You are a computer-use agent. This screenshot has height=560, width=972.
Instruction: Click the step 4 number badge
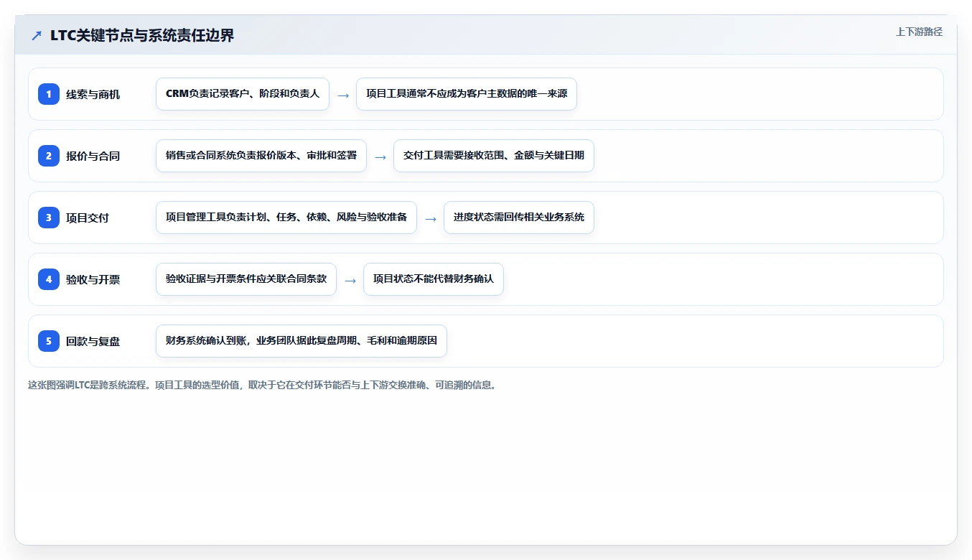pos(49,279)
